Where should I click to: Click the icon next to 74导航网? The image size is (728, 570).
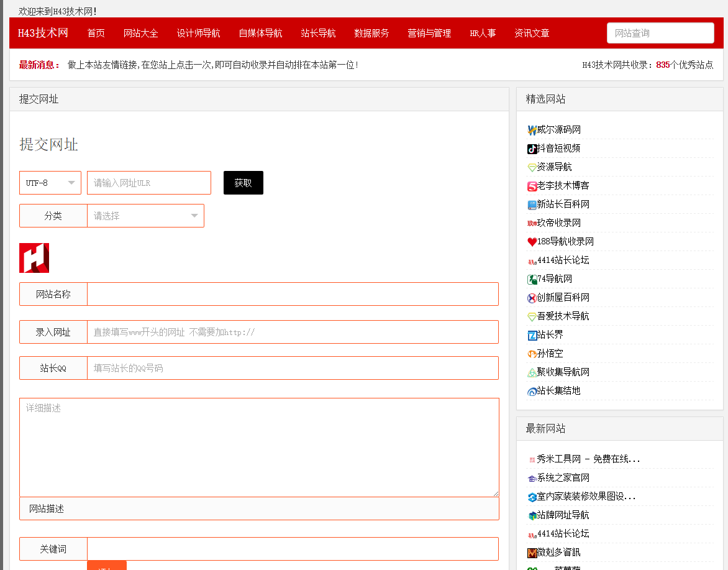[x=532, y=279]
